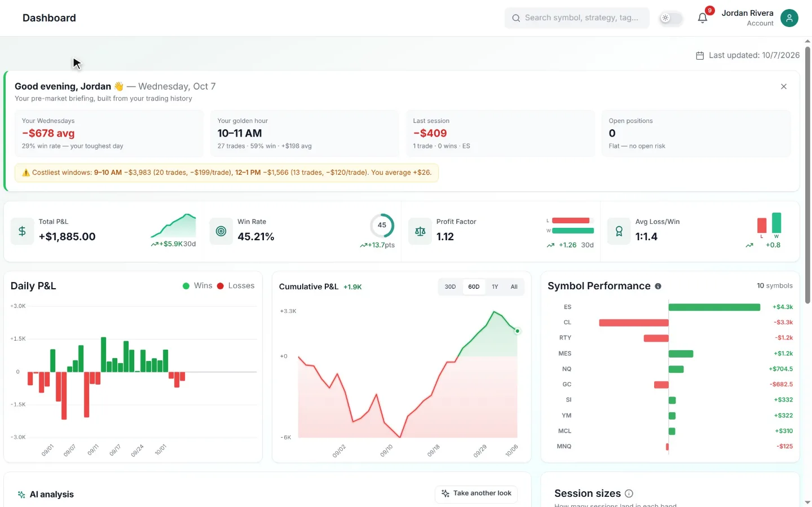The image size is (812, 507).
Task: Select the 30D range tab
Action: [x=450, y=286]
